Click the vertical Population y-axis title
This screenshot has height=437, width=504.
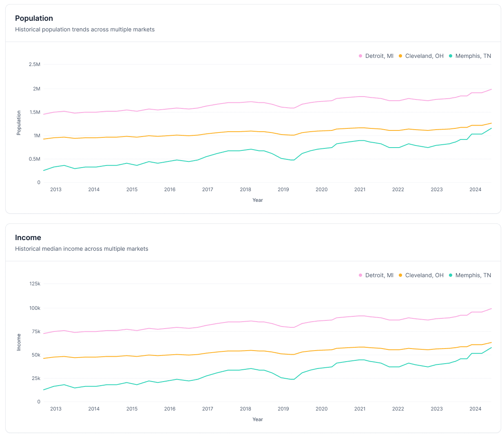[x=19, y=123]
